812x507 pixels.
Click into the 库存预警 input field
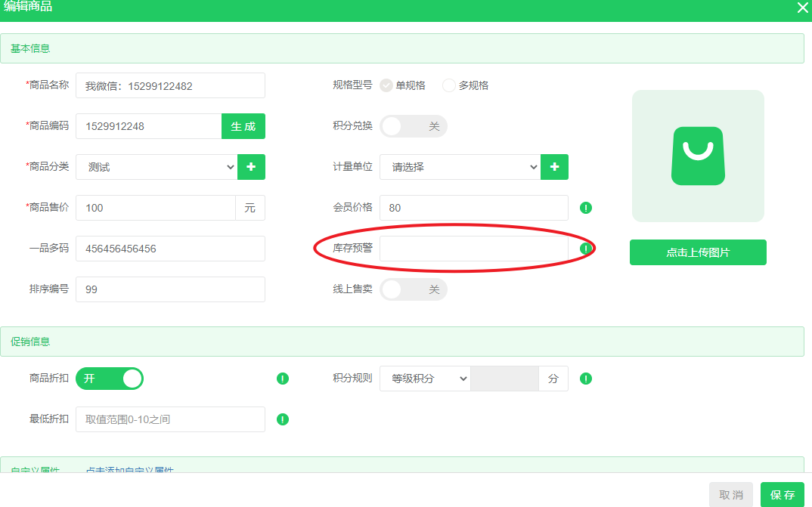pyautogui.click(x=473, y=249)
